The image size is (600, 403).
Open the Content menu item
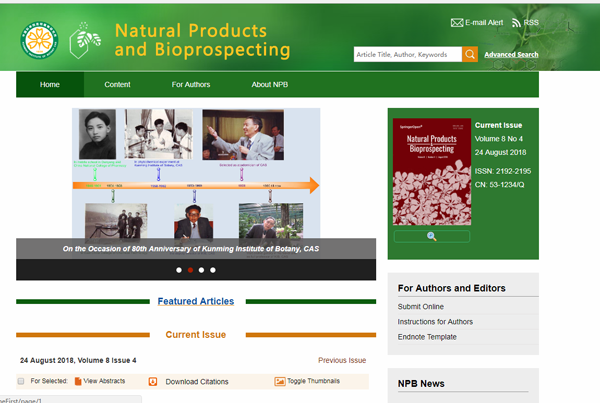click(117, 85)
